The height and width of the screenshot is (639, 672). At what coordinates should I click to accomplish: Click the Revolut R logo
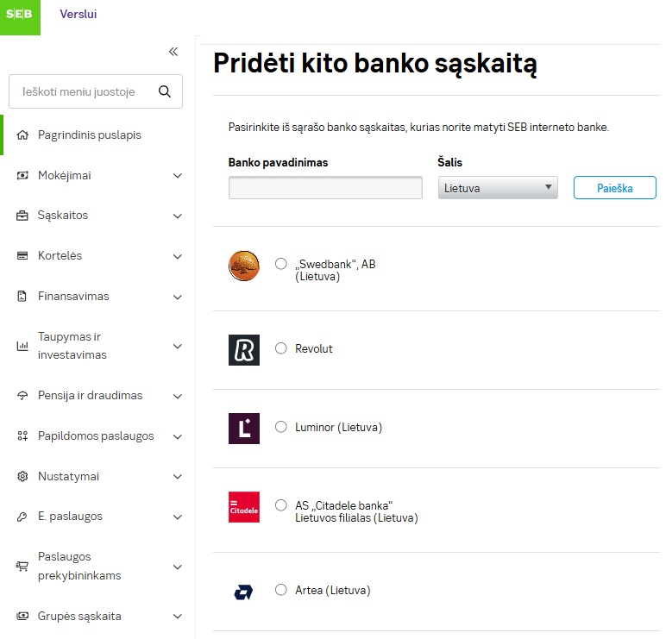tap(244, 350)
